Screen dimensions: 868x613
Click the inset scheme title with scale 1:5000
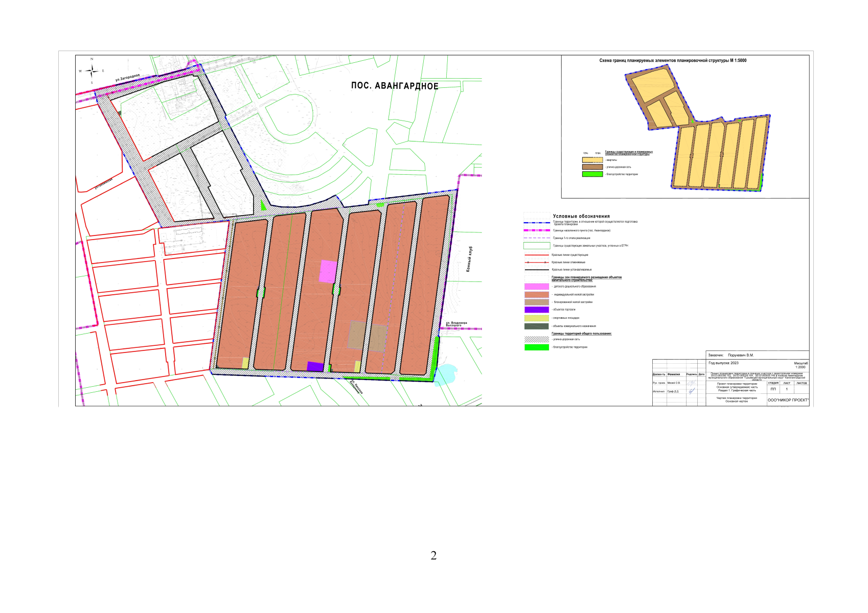[x=672, y=60]
